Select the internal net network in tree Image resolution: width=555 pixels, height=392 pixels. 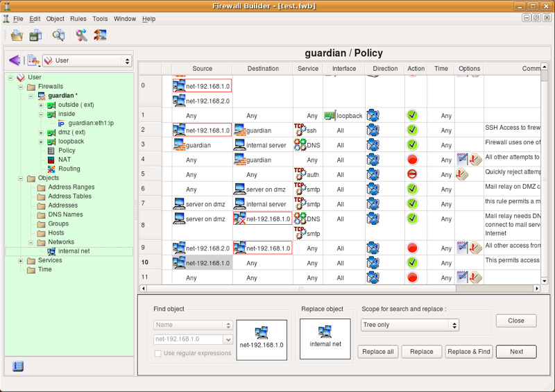(74, 251)
